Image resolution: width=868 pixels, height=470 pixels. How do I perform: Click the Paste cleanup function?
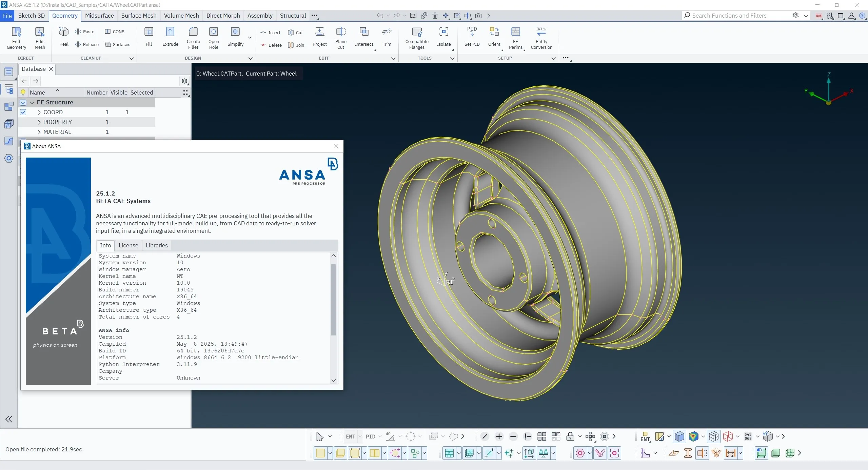(x=85, y=32)
